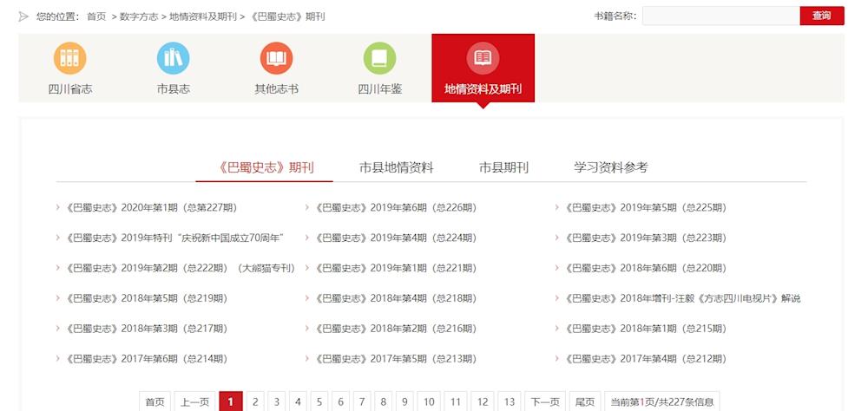Click the location arrow icon beside 您的位置

(23, 16)
